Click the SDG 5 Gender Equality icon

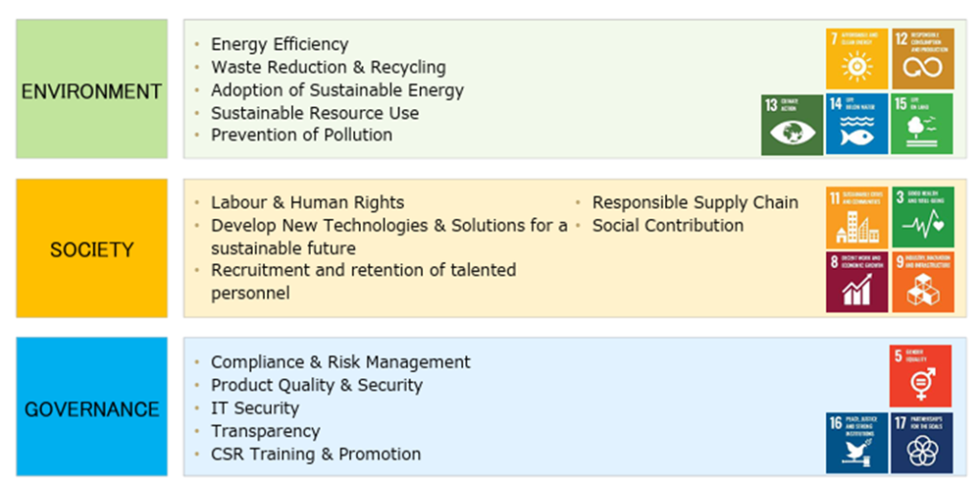tap(921, 376)
